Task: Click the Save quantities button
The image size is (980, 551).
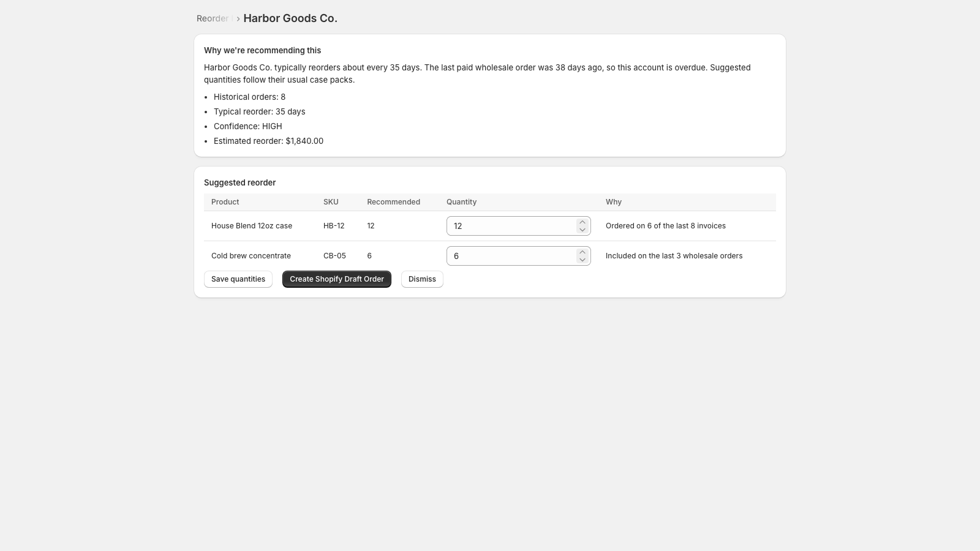Action: (x=238, y=279)
